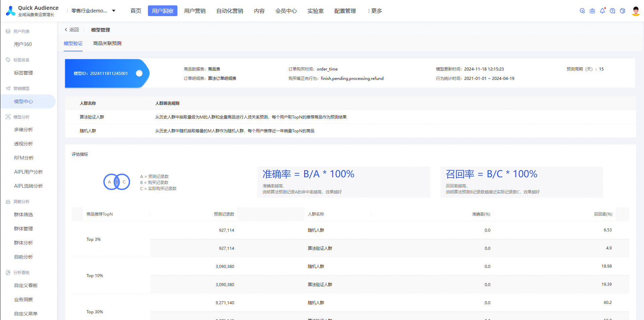
Task: Click the 召回率 formula card
Action: coord(522,182)
